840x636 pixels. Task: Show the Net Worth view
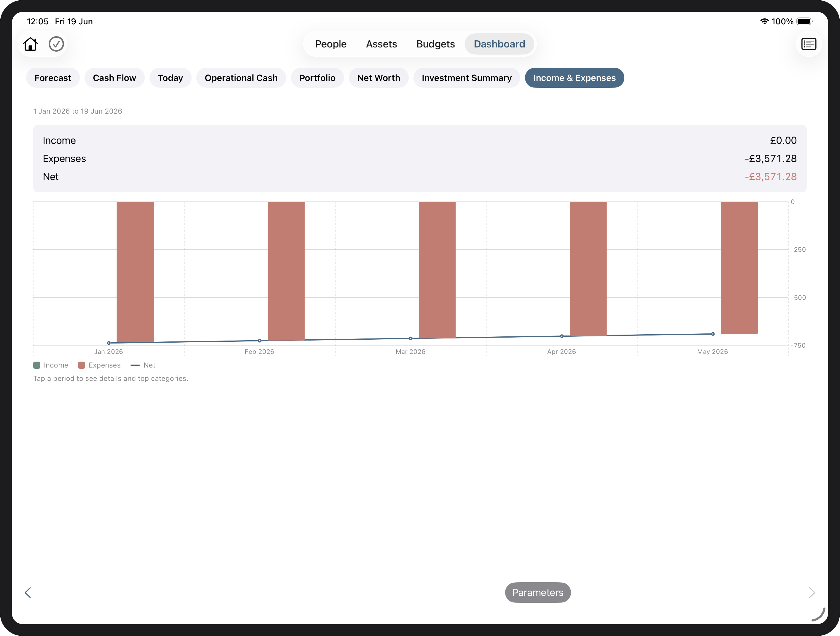[x=378, y=78]
